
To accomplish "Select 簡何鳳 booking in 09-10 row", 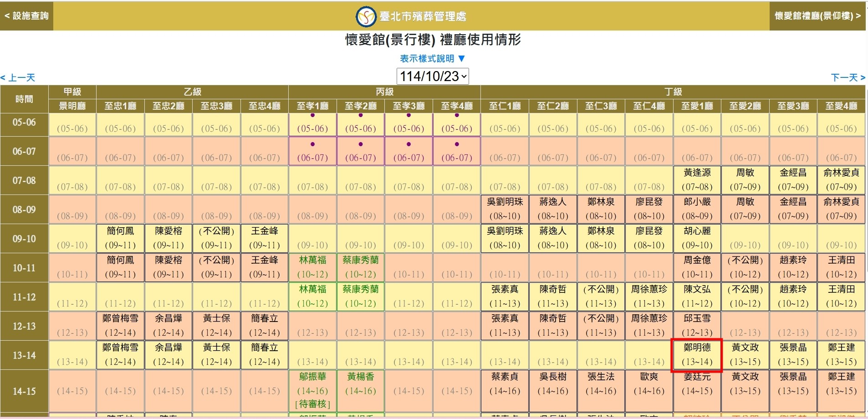I will [120, 238].
